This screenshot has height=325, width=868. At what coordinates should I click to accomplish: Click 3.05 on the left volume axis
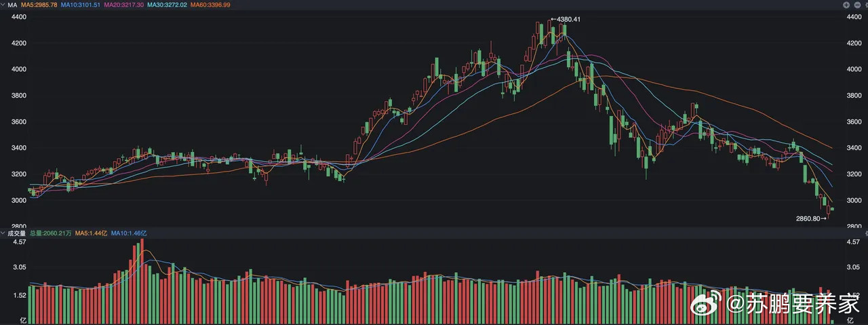tap(20, 268)
